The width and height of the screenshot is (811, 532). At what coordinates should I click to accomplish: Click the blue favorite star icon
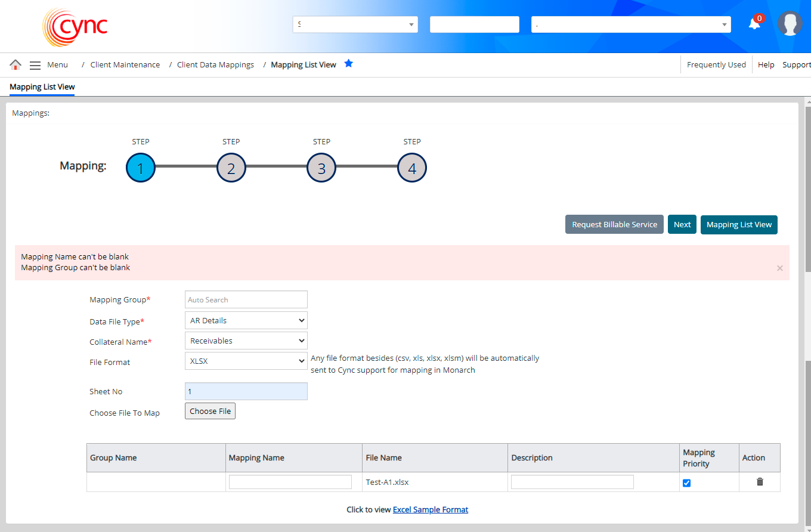(x=349, y=64)
